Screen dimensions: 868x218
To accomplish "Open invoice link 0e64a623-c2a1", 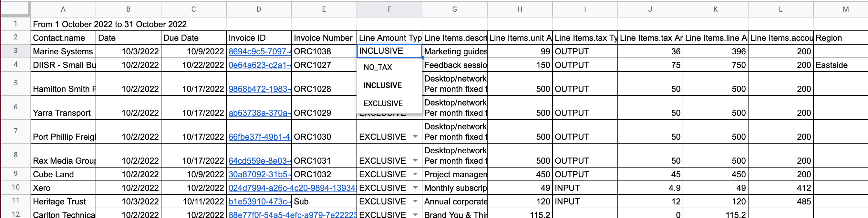I will coord(260,65).
